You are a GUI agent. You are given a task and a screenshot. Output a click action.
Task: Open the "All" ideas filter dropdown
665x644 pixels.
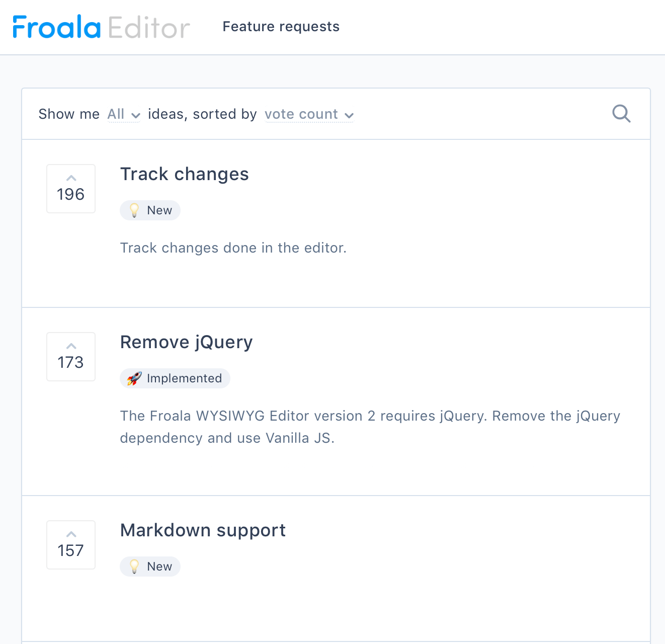click(117, 114)
